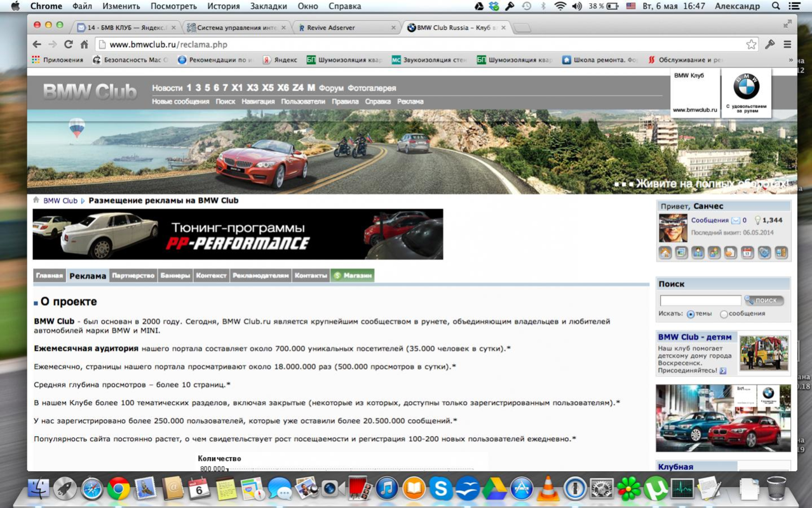Click the поиск search button
Image resolution: width=812 pixels, height=508 pixels.
tap(764, 300)
